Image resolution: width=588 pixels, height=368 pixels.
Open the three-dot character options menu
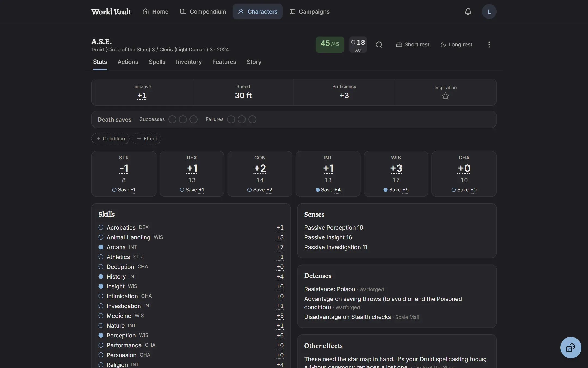pos(489,45)
